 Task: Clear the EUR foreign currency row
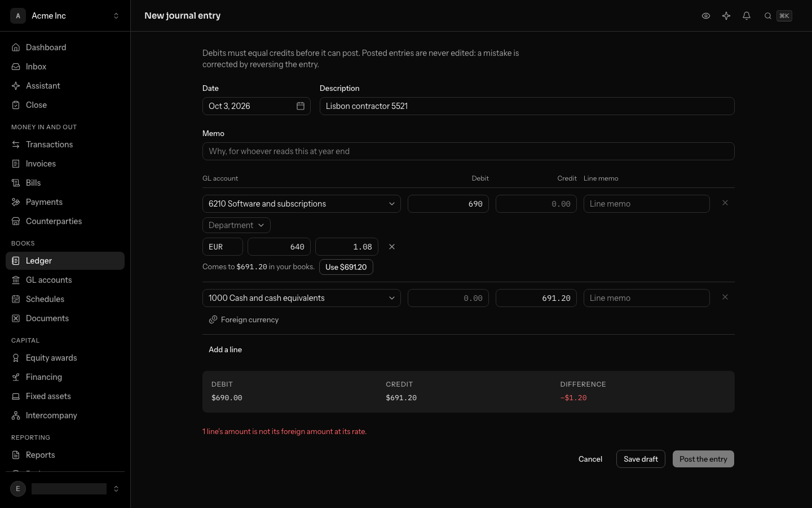coord(392,247)
